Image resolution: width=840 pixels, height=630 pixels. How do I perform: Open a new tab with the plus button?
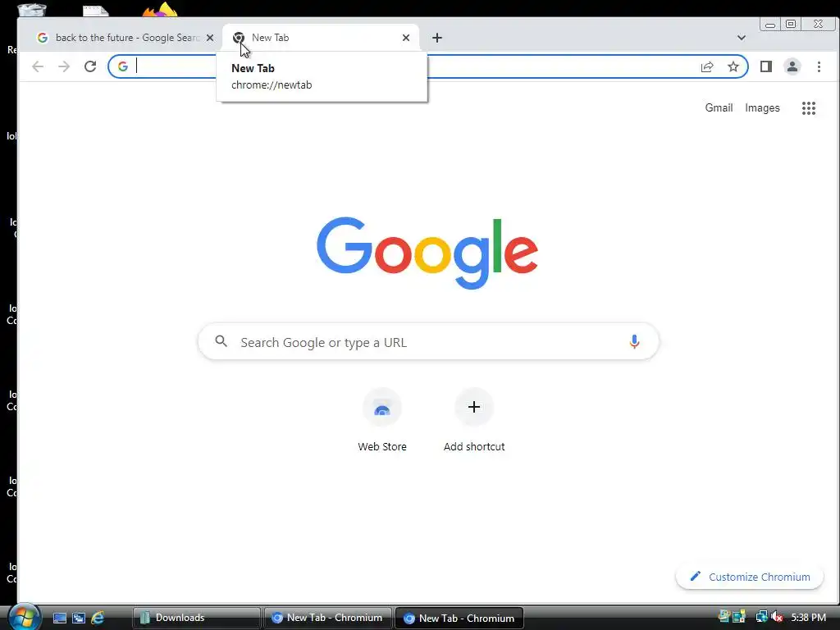point(437,38)
